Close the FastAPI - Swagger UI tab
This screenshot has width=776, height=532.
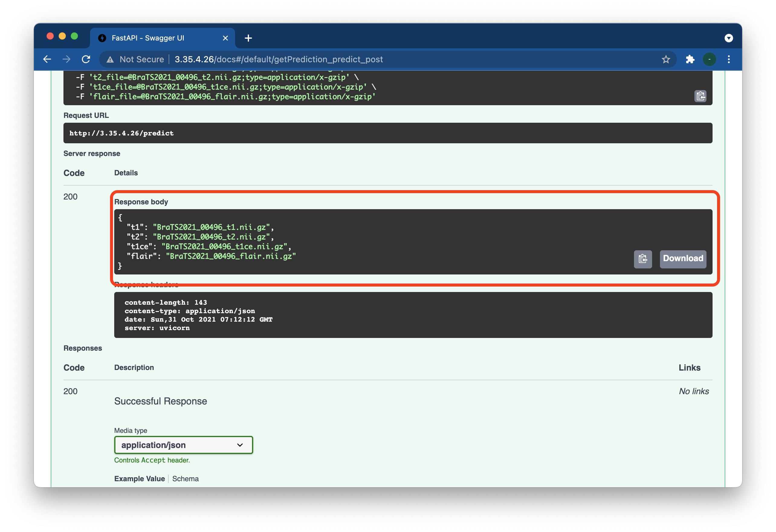point(225,38)
